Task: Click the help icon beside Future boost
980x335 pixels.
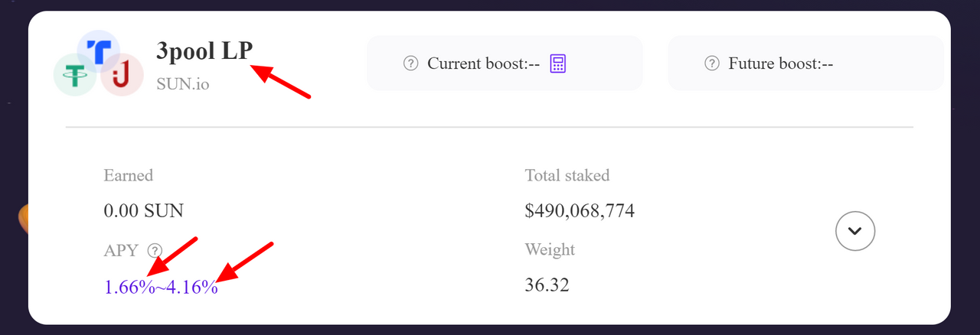Action: pos(712,63)
